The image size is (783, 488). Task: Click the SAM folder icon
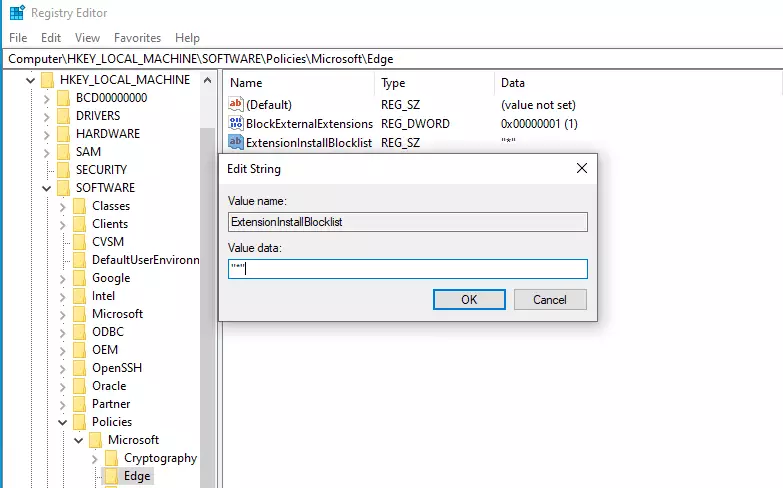[63, 152]
